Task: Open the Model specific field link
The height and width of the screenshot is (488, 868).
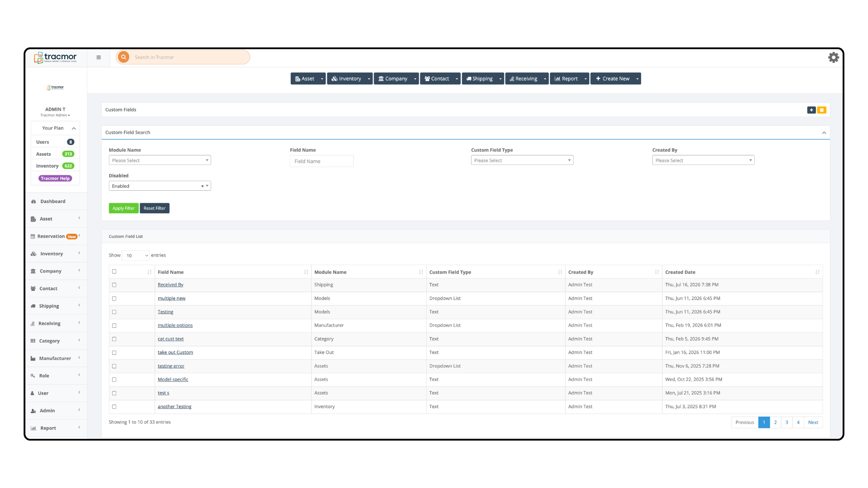Action: click(173, 380)
